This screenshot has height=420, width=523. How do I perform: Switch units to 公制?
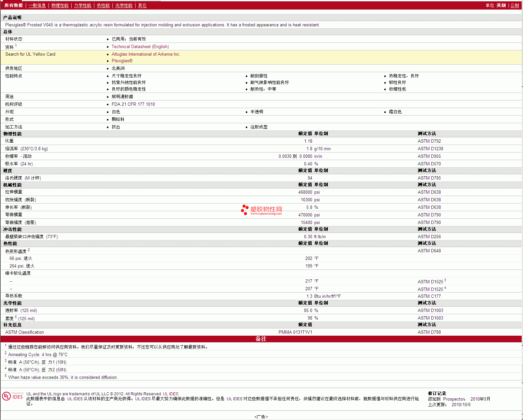(514, 6)
